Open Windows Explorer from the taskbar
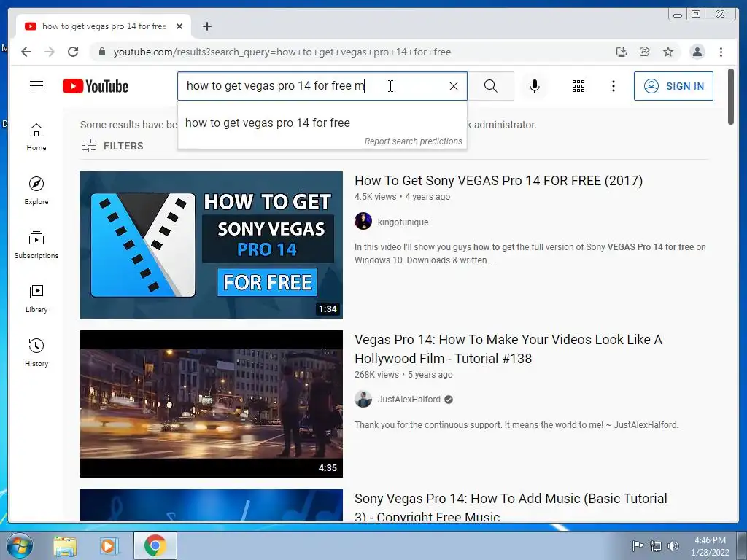 [x=65, y=545]
